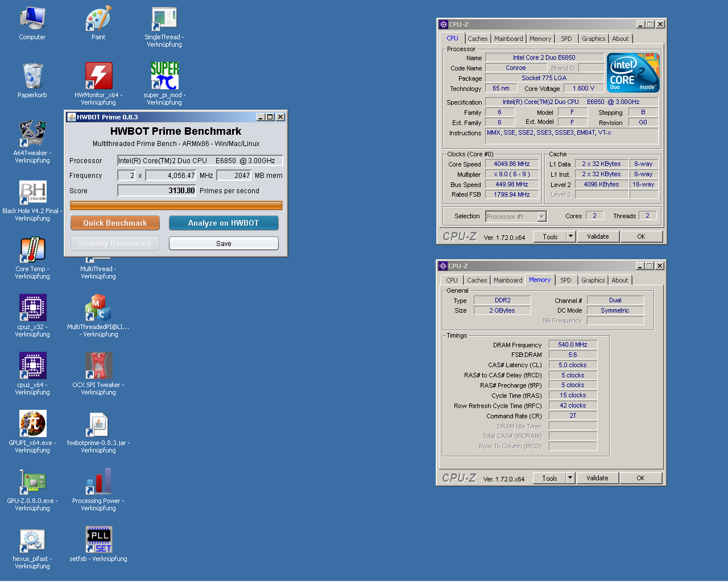728x582 pixels.
Task: Open Memory tab in upper CPU-Z window
Action: (x=540, y=39)
